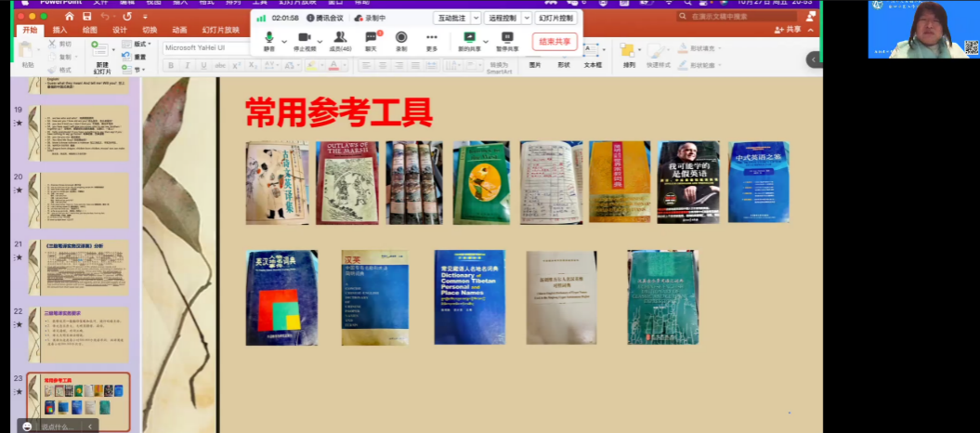980x433 pixels.
Task: Click the Home icon in PowerPoint title bar
Action: 69,16
